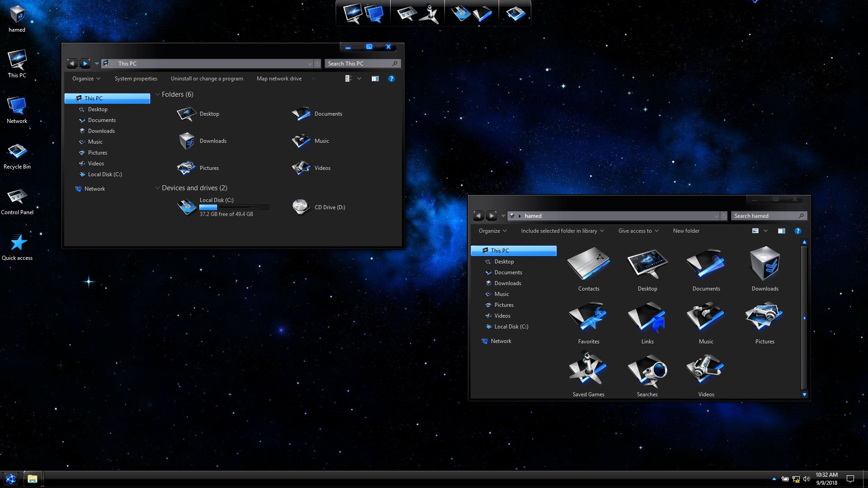Screen dimensions: 868x488
Task: Open Saved Games folder in hamed window
Action: 588,371
